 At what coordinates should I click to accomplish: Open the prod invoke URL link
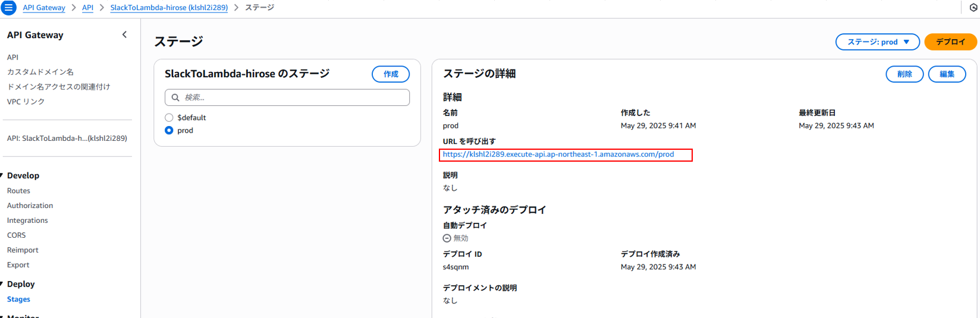point(558,155)
